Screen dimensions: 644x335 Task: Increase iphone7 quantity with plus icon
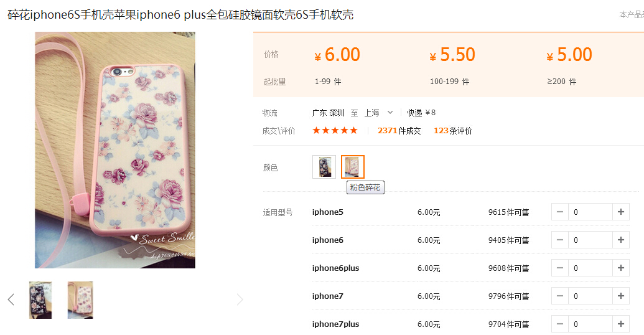(620, 296)
